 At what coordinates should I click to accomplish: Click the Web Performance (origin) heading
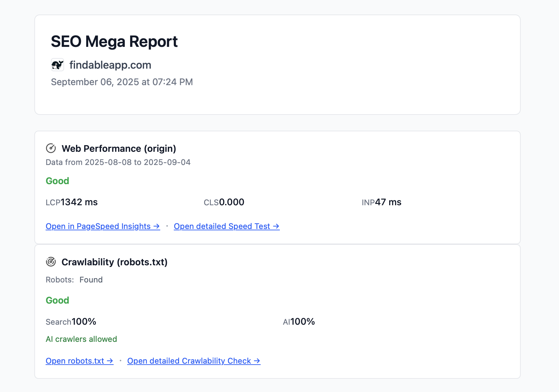pyautogui.click(x=119, y=148)
